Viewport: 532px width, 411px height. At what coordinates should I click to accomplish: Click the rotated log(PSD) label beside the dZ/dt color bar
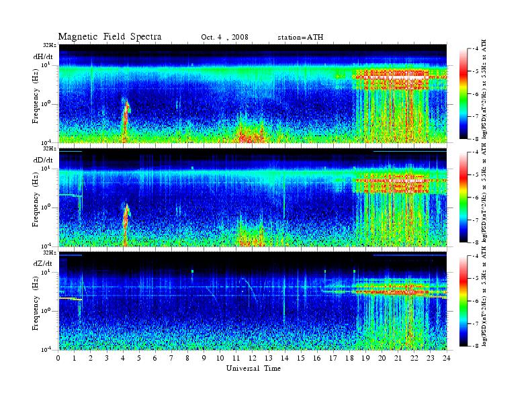[484, 297]
